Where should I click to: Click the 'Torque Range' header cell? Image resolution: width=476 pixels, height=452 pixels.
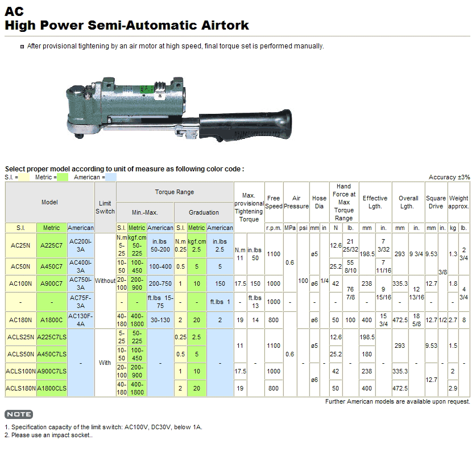click(175, 192)
